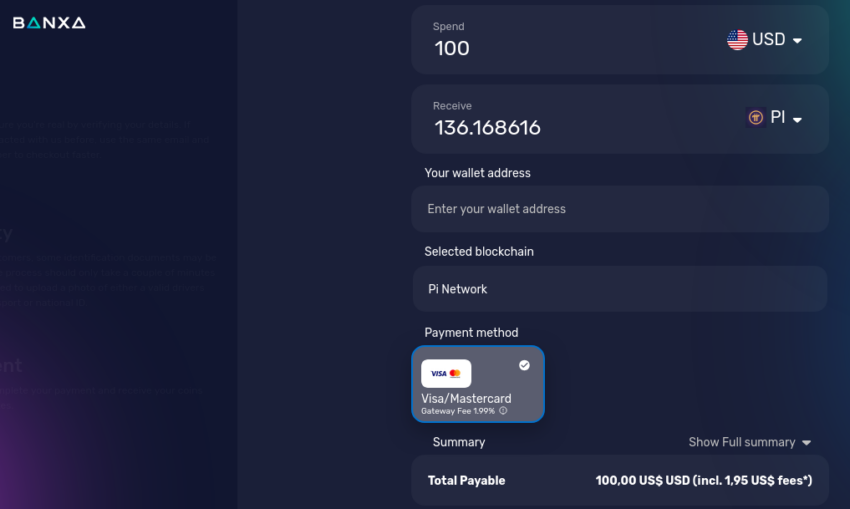Open the PI crypto dropdown arrow

click(797, 120)
